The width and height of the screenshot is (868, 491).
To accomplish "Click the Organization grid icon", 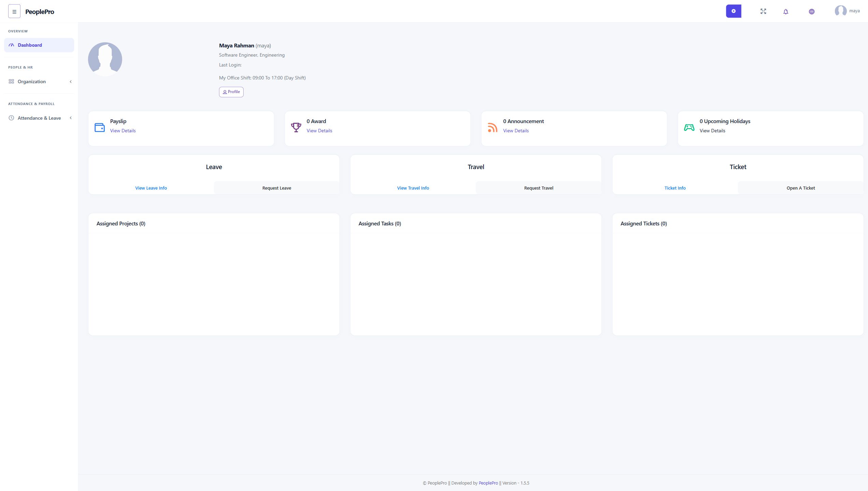I will point(11,81).
